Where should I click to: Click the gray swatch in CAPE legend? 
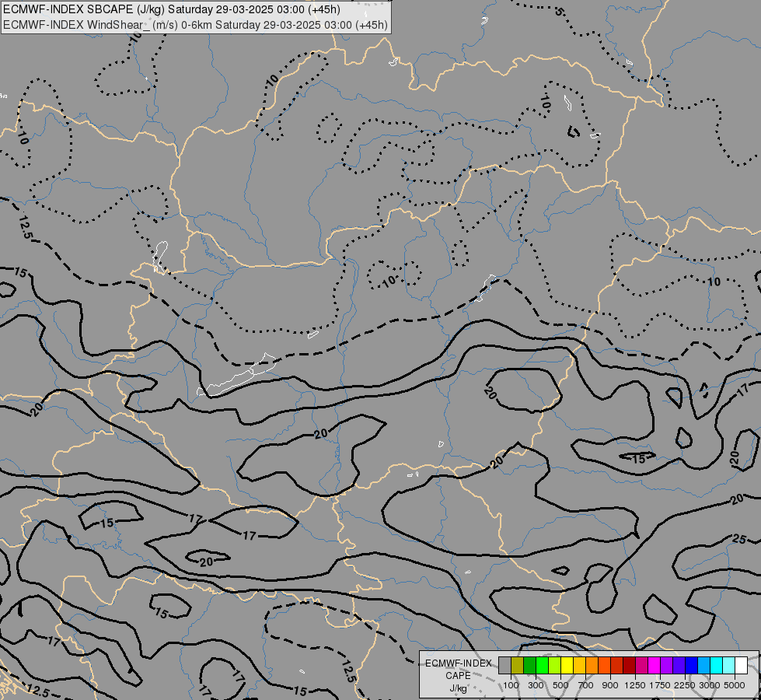504,666
